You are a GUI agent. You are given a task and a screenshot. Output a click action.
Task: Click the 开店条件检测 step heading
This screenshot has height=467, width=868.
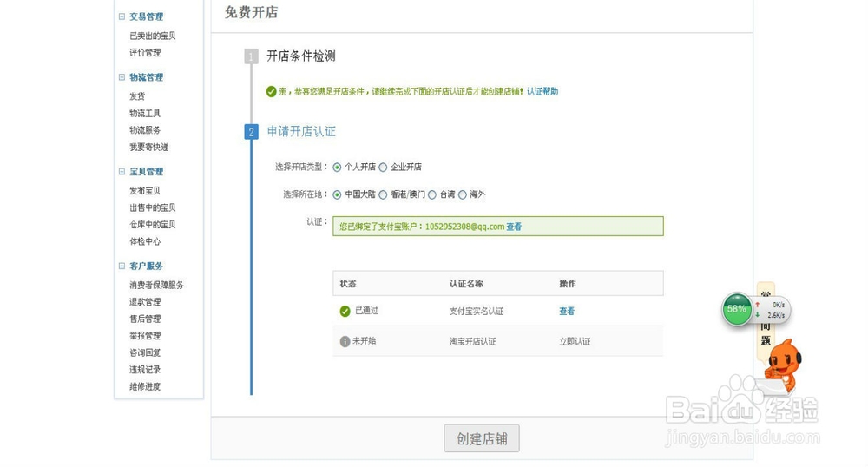pyautogui.click(x=301, y=56)
